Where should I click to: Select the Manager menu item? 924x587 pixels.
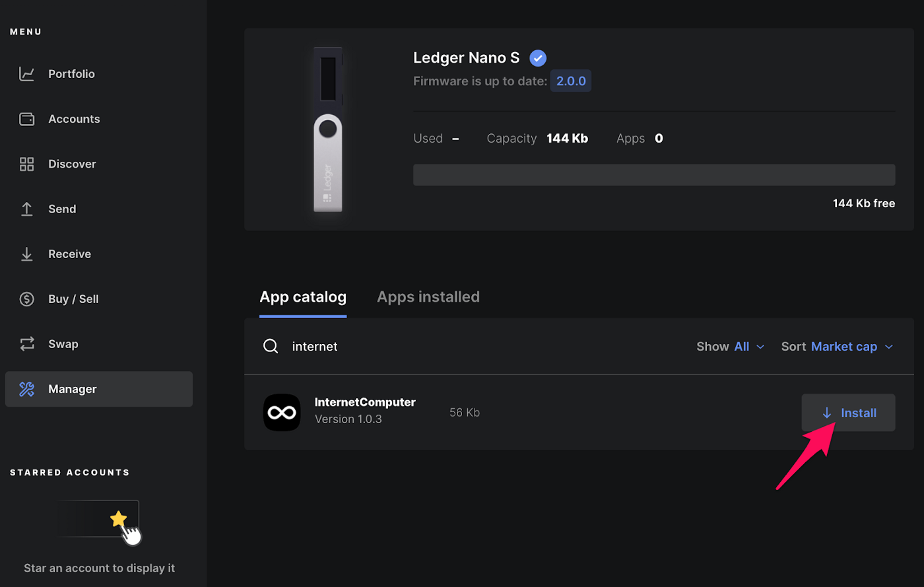point(99,389)
